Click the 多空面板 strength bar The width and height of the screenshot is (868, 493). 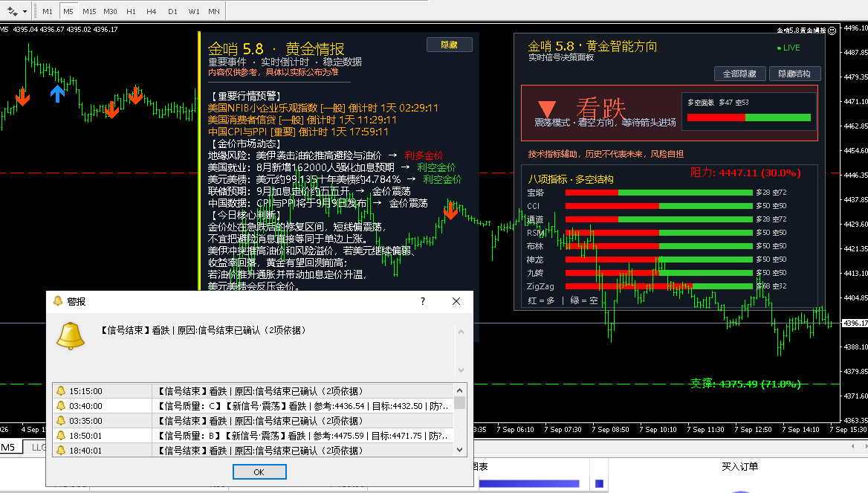[749, 117]
